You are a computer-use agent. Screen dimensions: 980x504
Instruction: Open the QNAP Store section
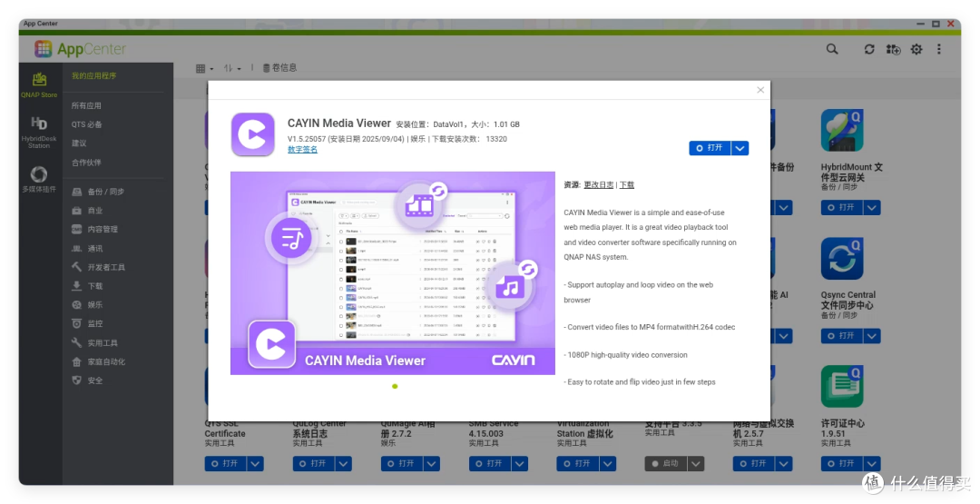coord(39,85)
